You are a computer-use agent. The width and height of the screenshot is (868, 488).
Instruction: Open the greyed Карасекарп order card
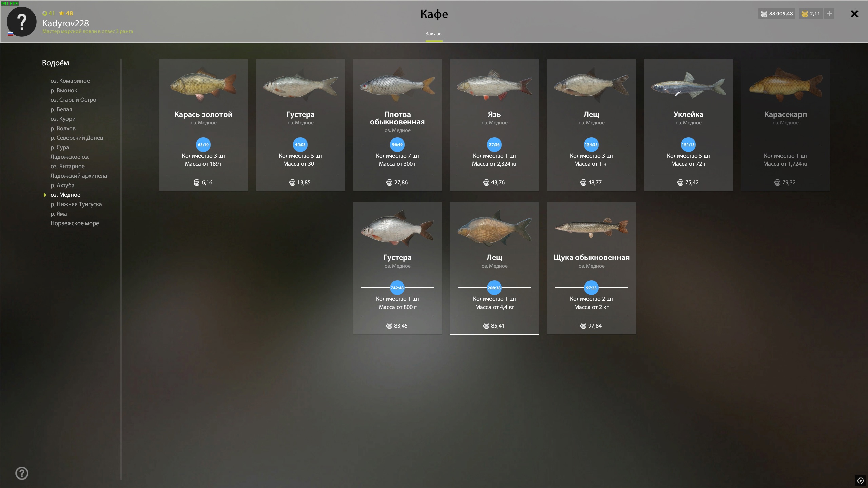click(x=785, y=125)
